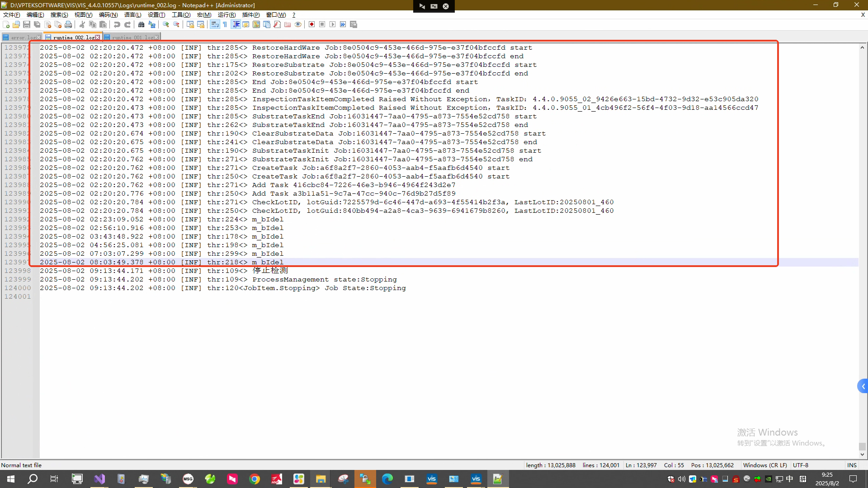Click the Find binoculars icon
868x488 pixels.
pos(141,24)
